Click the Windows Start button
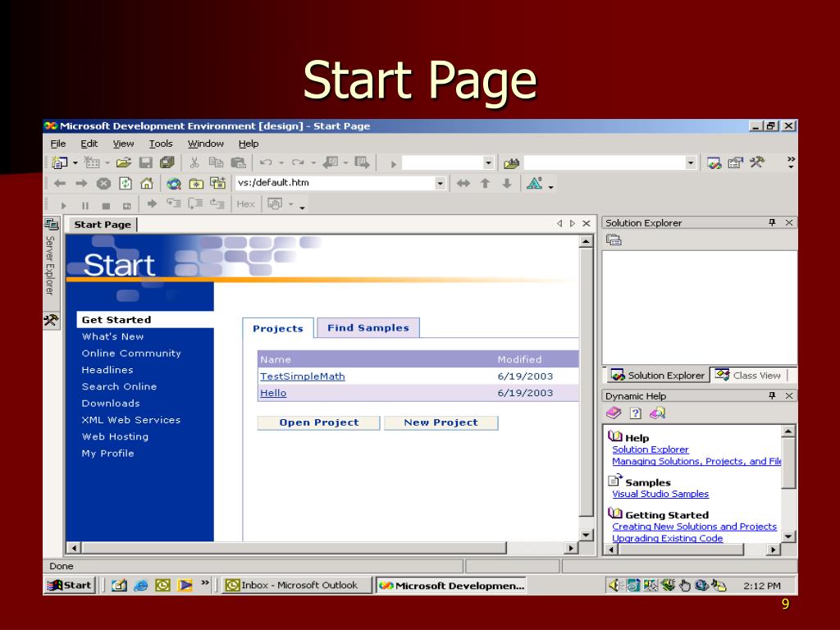This screenshot has height=630, width=840. (x=71, y=585)
